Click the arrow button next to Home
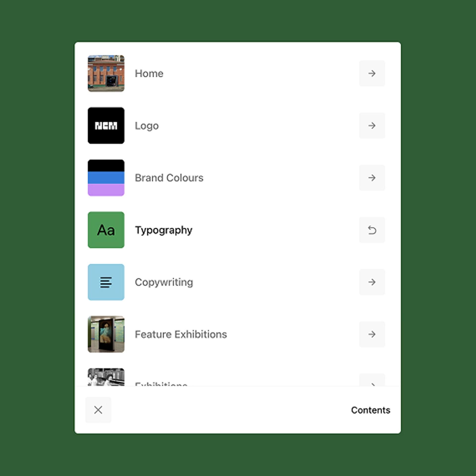 click(372, 73)
